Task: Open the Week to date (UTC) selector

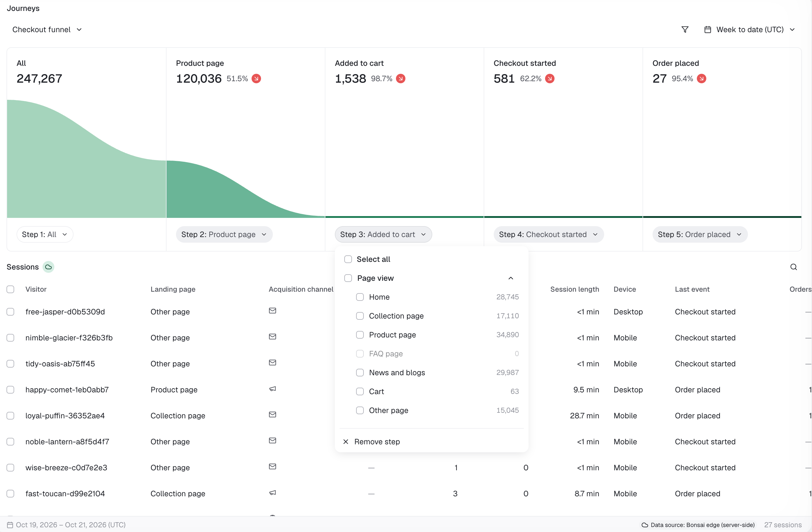Action: point(750,30)
